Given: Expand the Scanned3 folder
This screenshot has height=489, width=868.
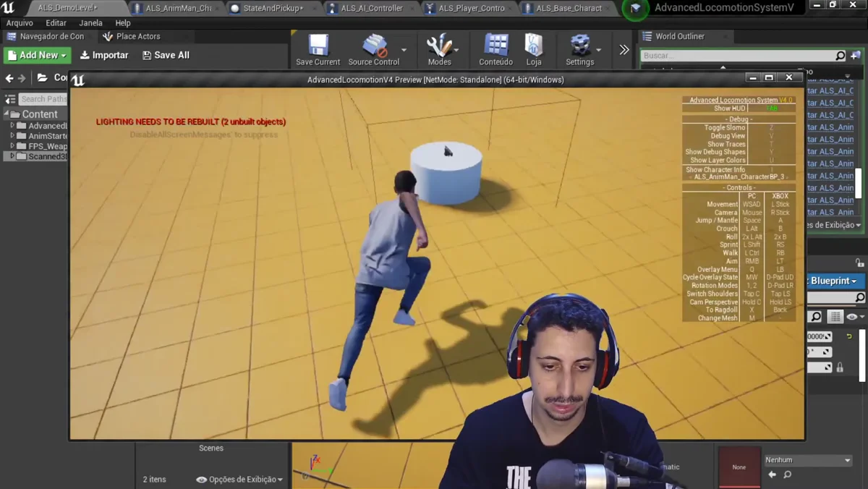Looking at the screenshot, I should tap(12, 156).
